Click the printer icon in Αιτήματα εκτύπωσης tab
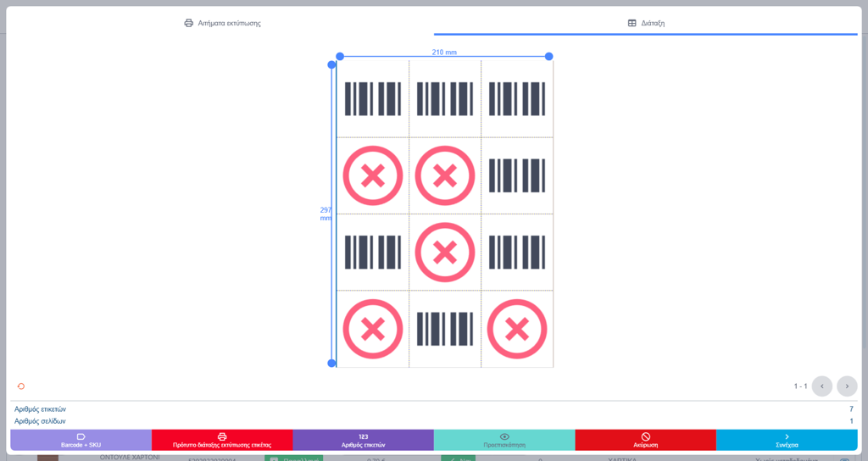Viewport: 868px width, 461px height. pos(189,23)
